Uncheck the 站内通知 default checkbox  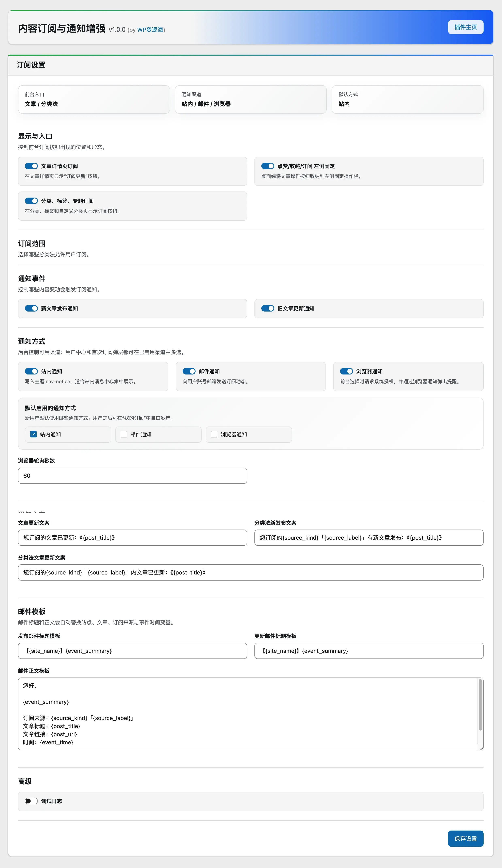[x=33, y=434]
